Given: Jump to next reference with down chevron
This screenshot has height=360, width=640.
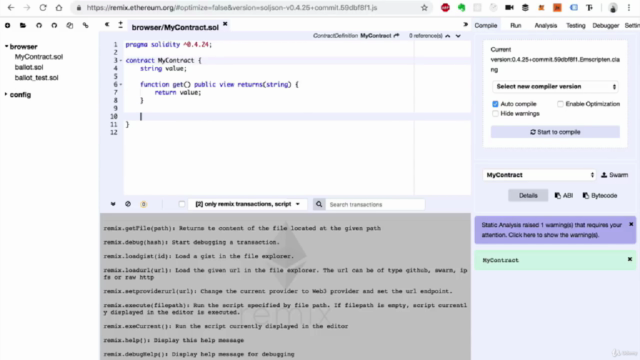Looking at the screenshot, I should pos(458,36).
